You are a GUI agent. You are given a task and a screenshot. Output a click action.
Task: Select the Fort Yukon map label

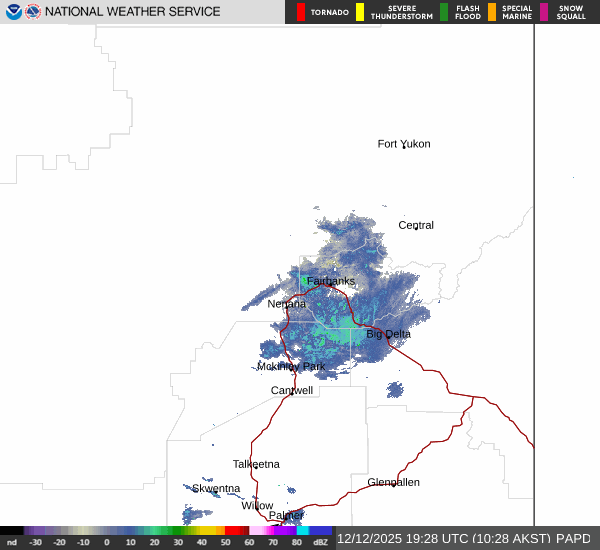[404, 144]
